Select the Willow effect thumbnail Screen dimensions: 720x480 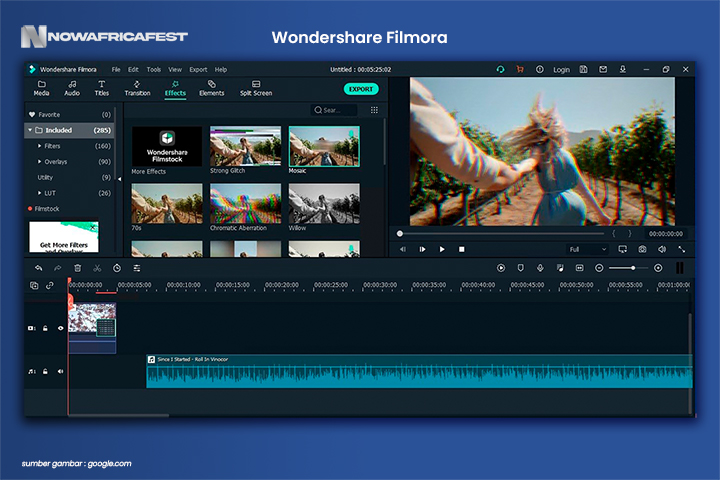pyautogui.click(x=324, y=203)
